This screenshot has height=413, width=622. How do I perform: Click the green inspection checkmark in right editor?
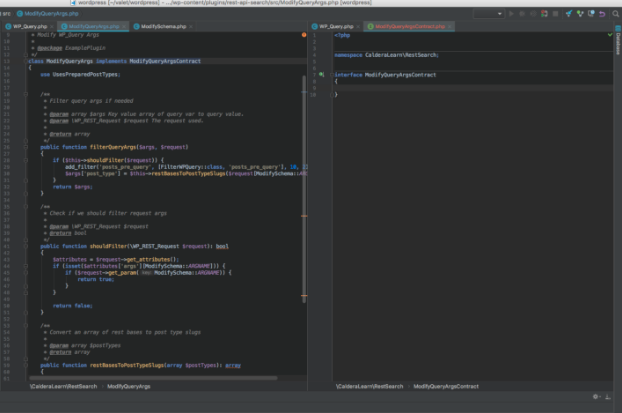[x=609, y=35]
